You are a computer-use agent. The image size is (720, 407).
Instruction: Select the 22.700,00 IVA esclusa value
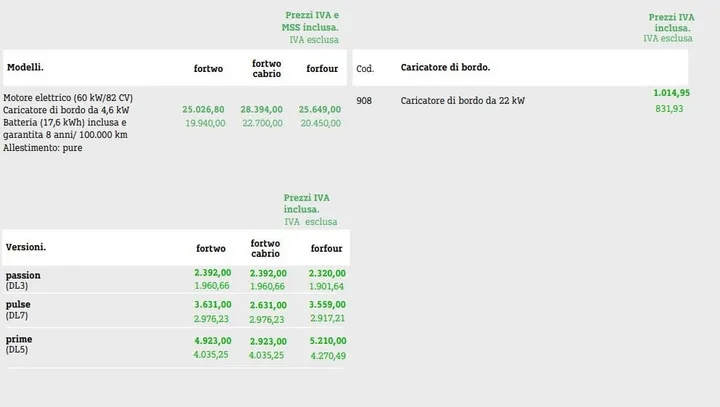click(261, 123)
